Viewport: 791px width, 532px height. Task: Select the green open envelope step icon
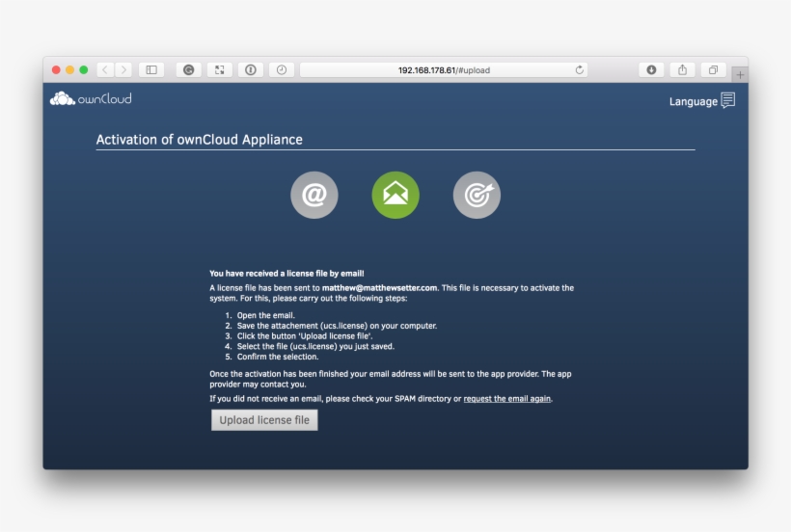(395, 195)
